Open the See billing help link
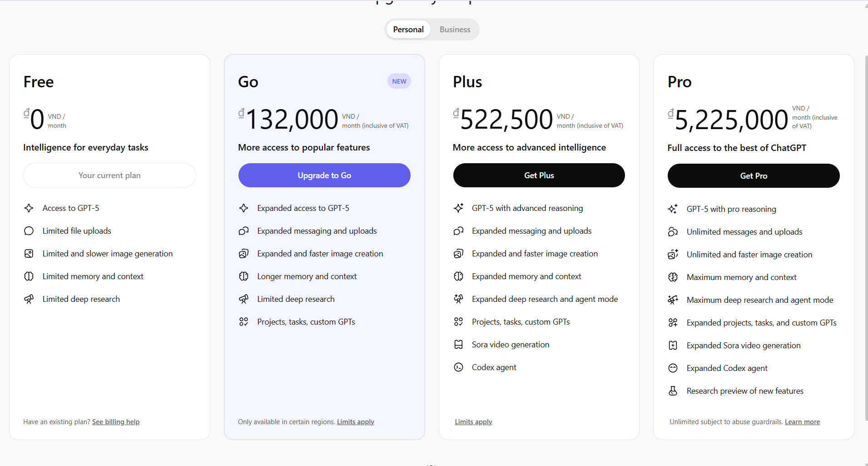This screenshot has height=466, width=868. [116, 422]
